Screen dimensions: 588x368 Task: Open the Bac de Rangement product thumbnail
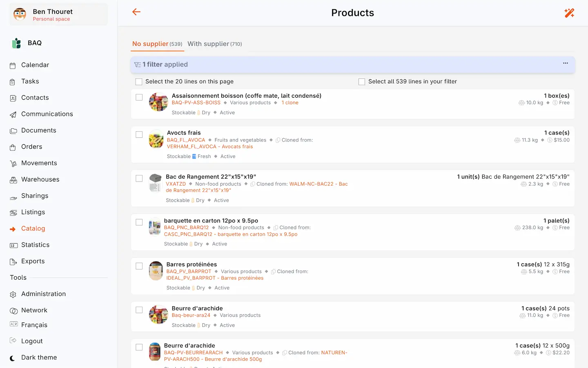coord(156,183)
